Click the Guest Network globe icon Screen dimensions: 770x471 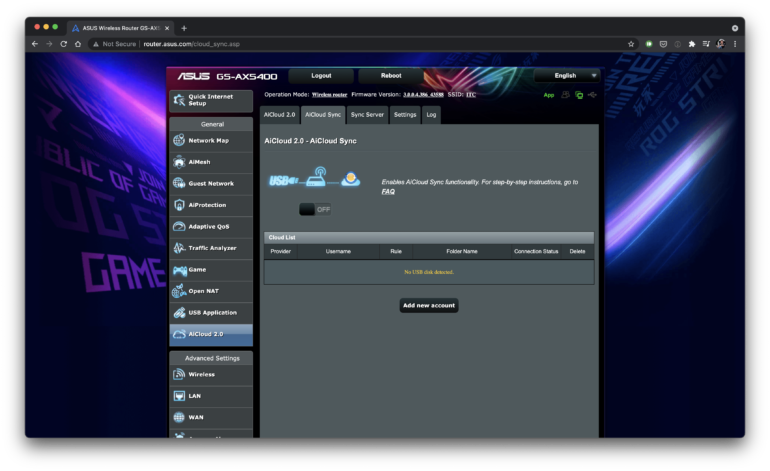tap(179, 183)
